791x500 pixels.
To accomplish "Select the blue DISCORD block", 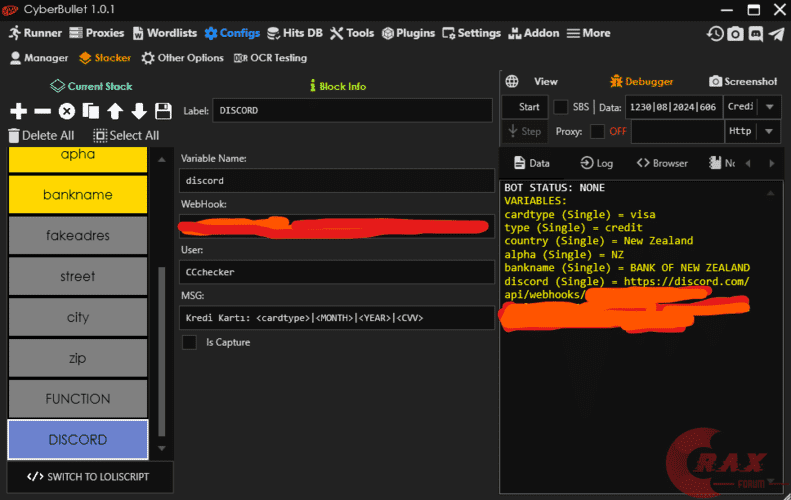I will click(78, 439).
